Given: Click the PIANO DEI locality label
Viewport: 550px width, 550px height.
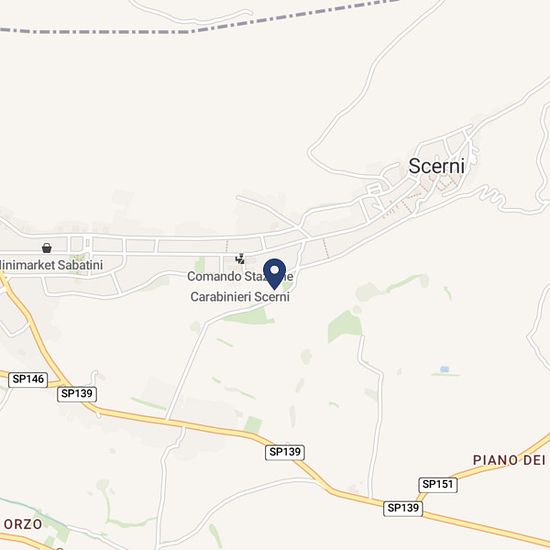Looking at the screenshot, I should [x=509, y=460].
